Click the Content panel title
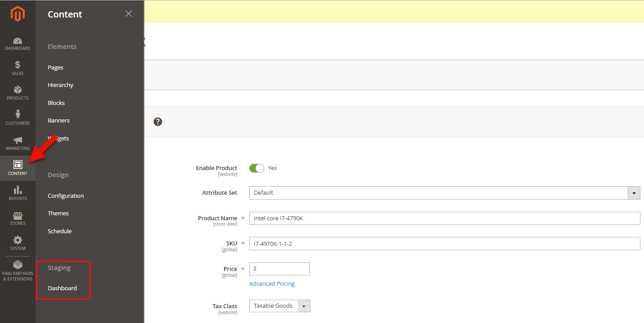 coord(65,14)
